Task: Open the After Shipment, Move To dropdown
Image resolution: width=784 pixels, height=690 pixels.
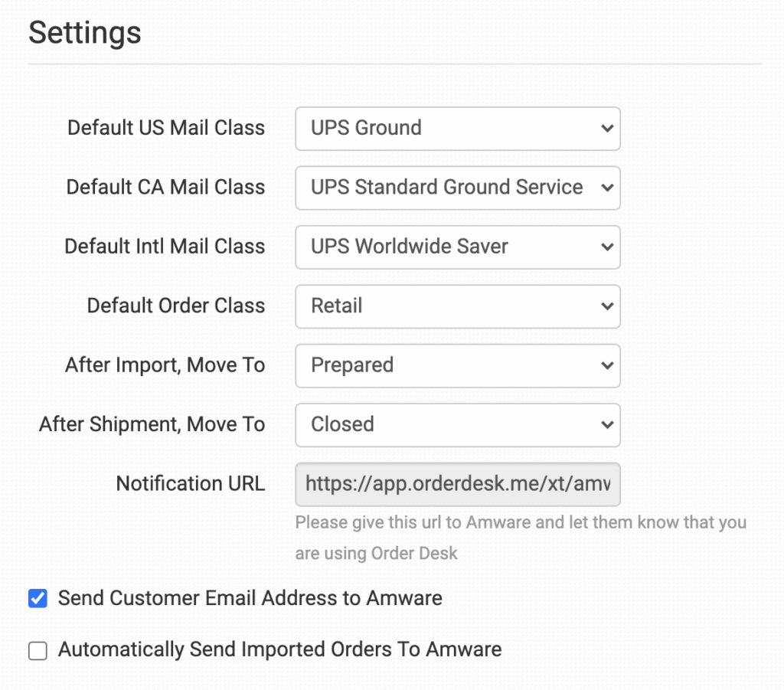Action: tap(457, 424)
